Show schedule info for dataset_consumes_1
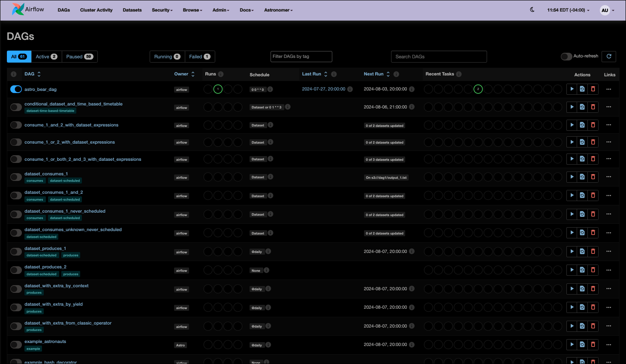This screenshot has height=364, width=626. click(x=271, y=177)
